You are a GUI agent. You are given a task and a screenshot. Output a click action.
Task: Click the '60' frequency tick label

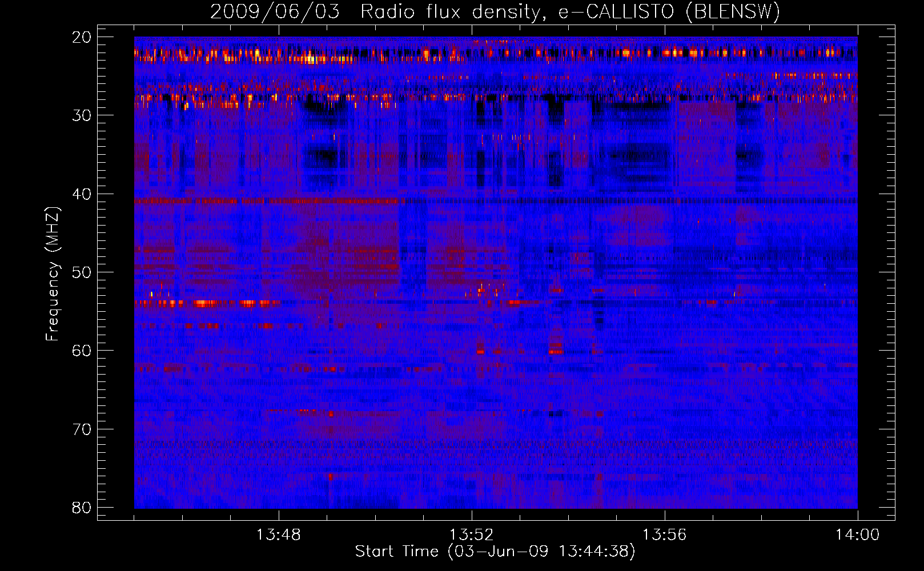click(82, 351)
